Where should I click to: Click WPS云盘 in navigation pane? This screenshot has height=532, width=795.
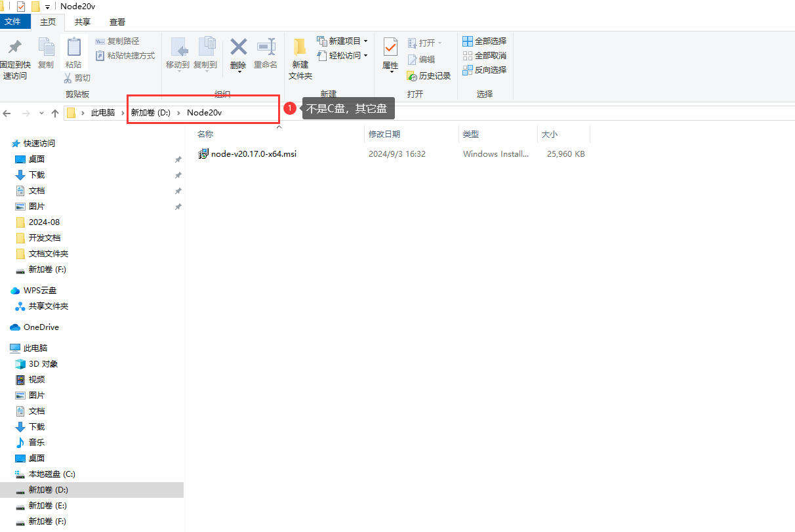pyautogui.click(x=41, y=291)
